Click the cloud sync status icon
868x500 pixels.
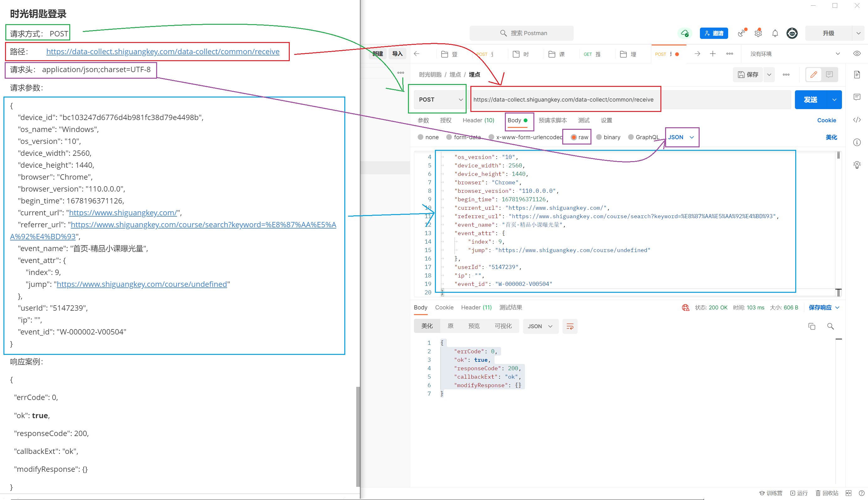pyautogui.click(x=685, y=33)
